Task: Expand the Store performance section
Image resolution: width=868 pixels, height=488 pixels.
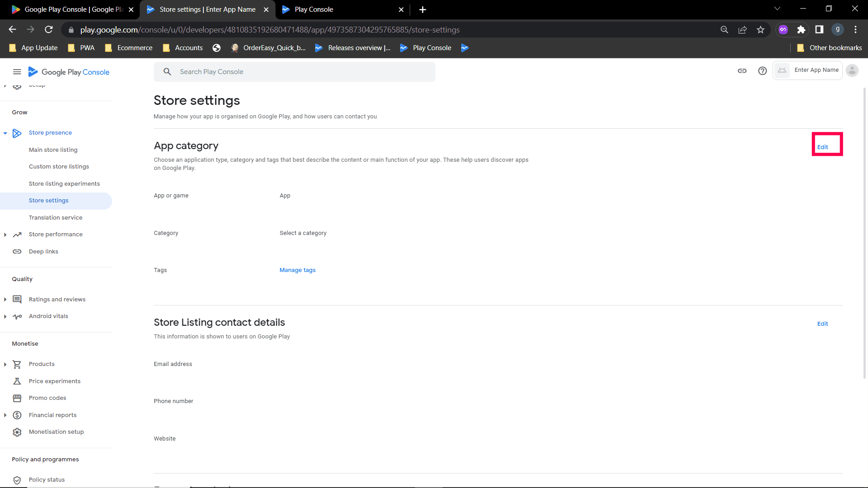Action: (5, 235)
